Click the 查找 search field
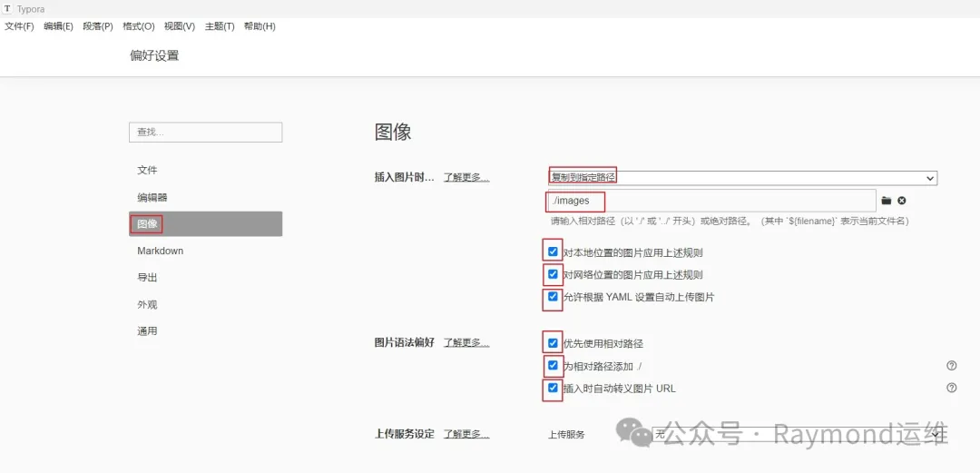The width and height of the screenshot is (980, 473). click(x=206, y=132)
